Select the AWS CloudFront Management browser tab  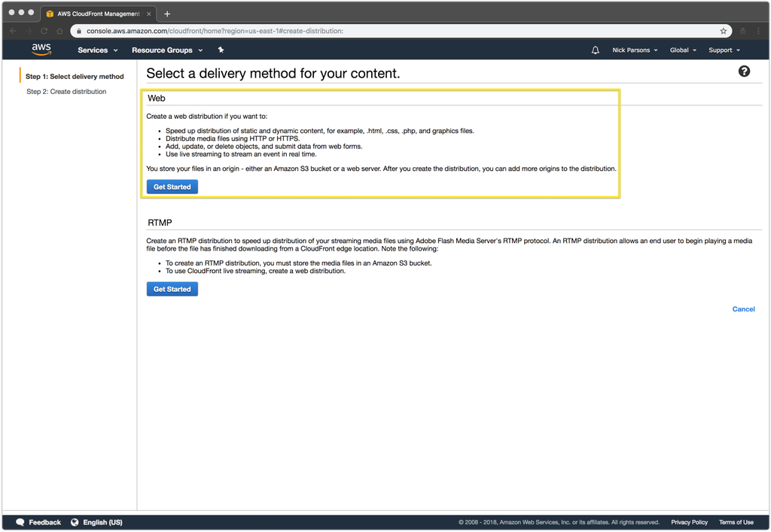click(x=99, y=14)
